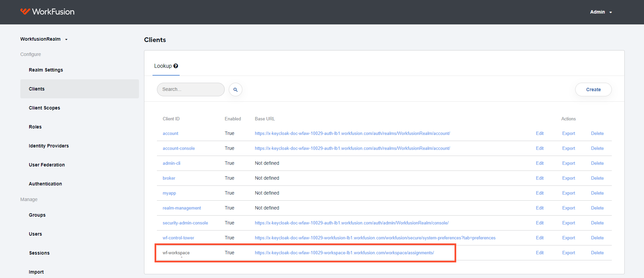Open the realm-management client
This screenshot has width=644, height=278.
pyautogui.click(x=182, y=208)
